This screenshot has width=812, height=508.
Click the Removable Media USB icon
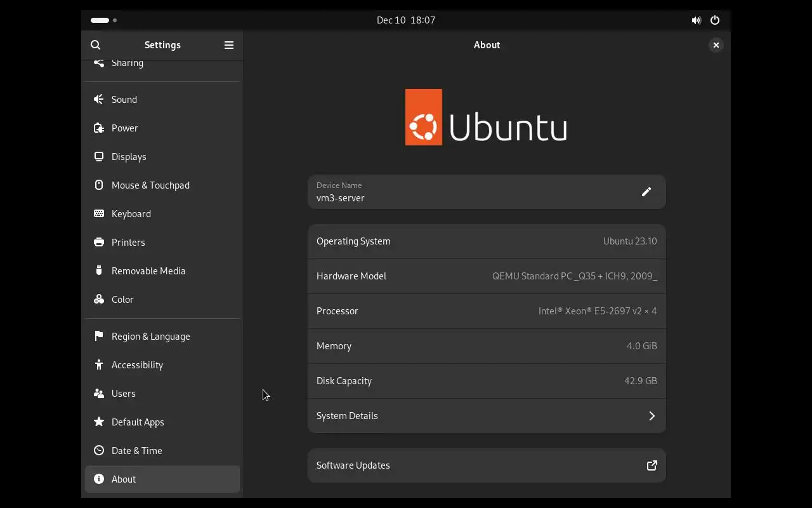pyautogui.click(x=98, y=271)
